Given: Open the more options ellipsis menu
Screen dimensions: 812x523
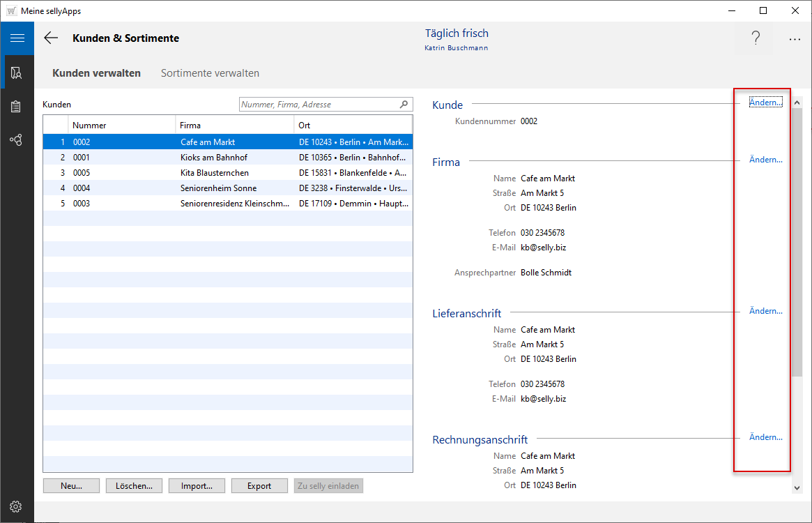Looking at the screenshot, I should [795, 40].
